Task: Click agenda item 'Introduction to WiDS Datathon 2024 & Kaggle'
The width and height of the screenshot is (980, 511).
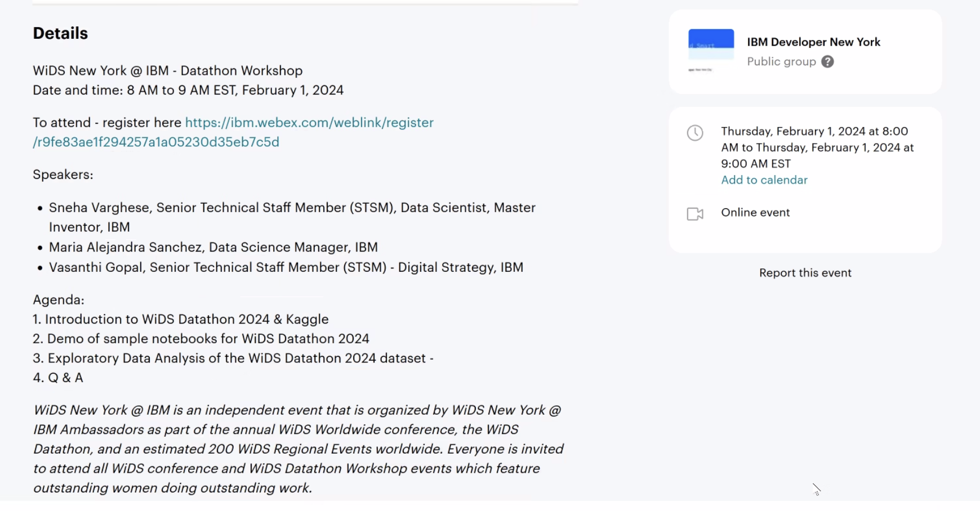Action: 180,319
